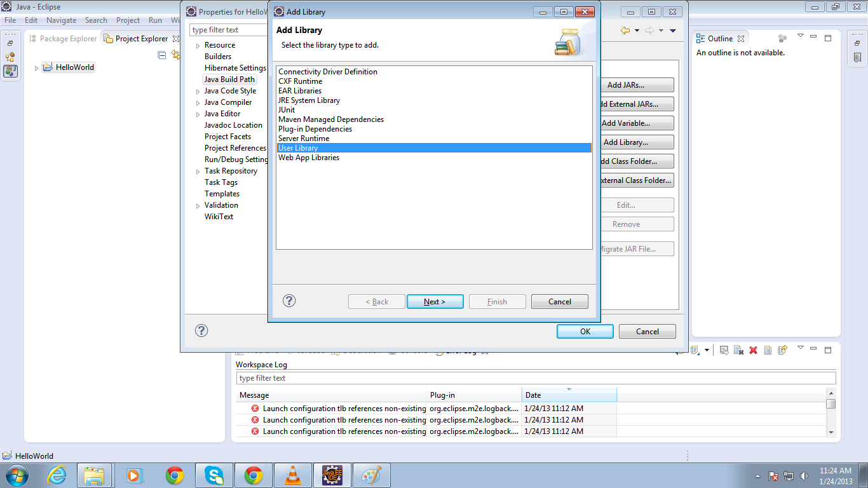Select JUnit library type
The height and width of the screenshot is (488, 868).
coord(287,110)
